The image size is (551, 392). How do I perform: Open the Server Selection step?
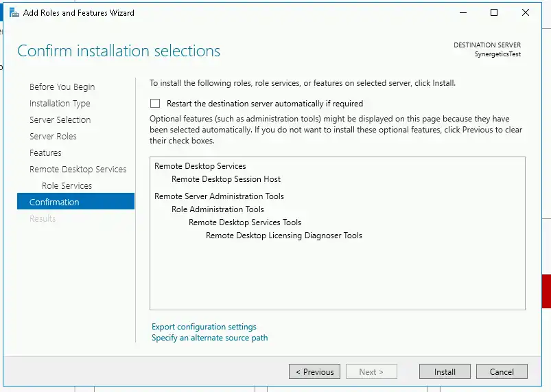[60, 120]
